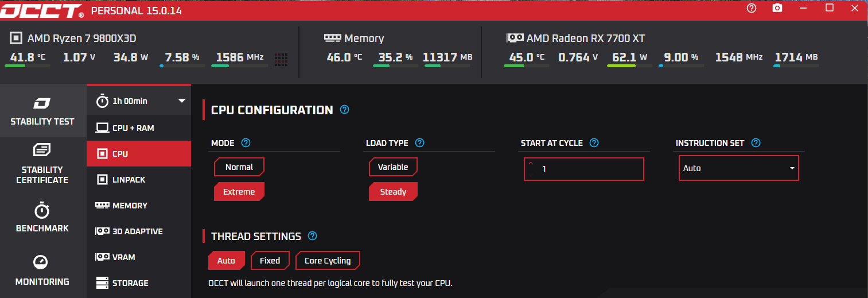The height and width of the screenshot is (298, 868).
Task: Click GPU clock 1548 MHz reading
Action: [739, 57]
